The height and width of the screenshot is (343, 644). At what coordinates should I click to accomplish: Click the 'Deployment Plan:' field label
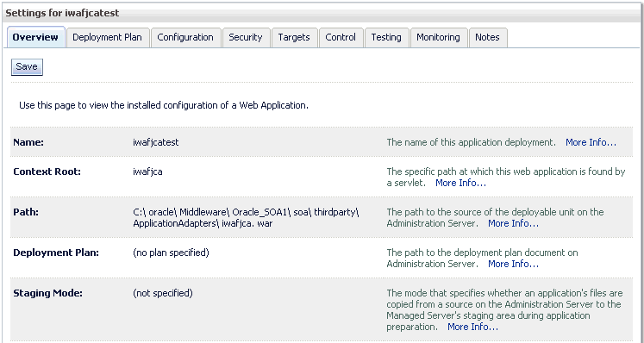(x=56, y=253)
